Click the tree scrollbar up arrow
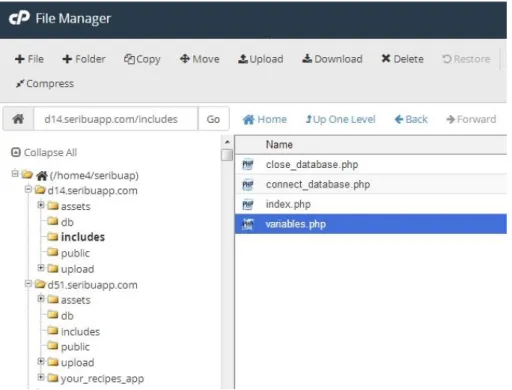512x390 pixels. [227, 142]
